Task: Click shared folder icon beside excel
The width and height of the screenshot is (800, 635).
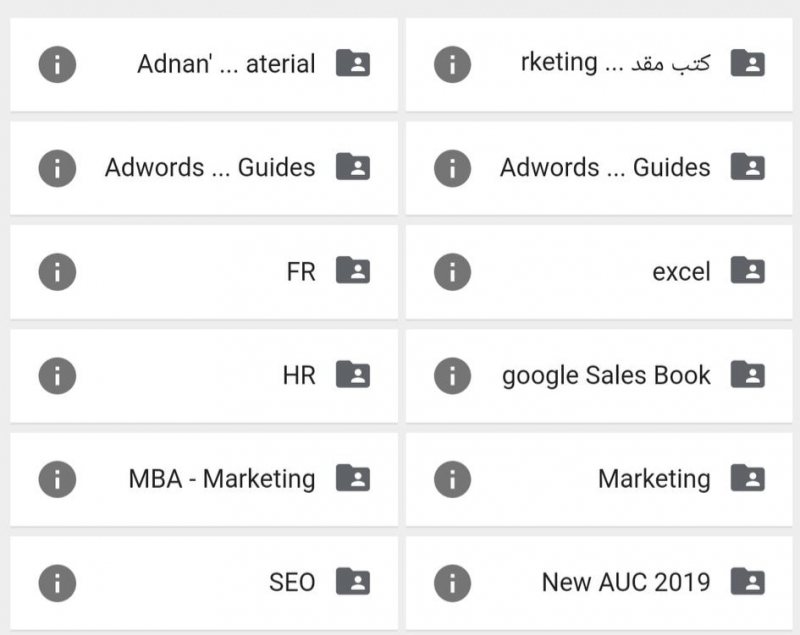Action: click(748, 270)
